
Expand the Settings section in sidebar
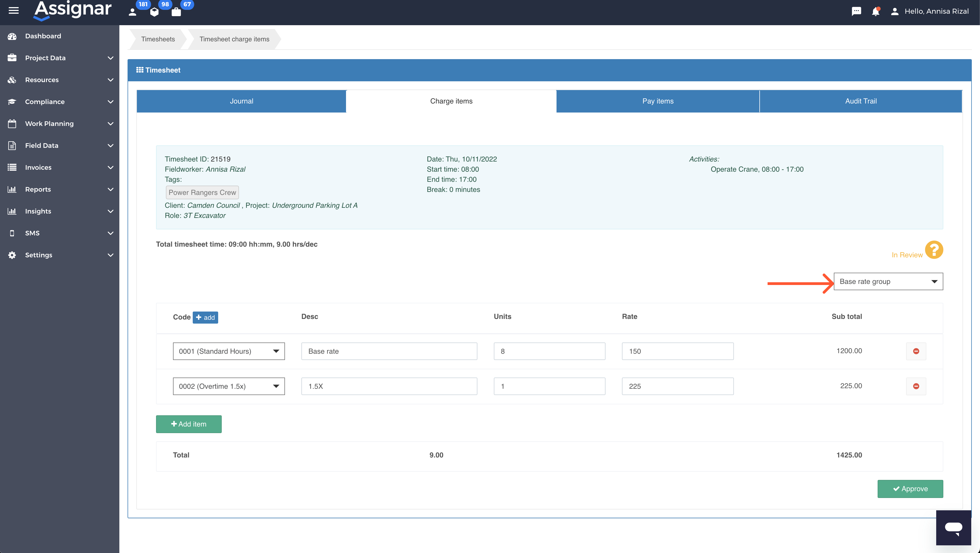pos(38,255)
